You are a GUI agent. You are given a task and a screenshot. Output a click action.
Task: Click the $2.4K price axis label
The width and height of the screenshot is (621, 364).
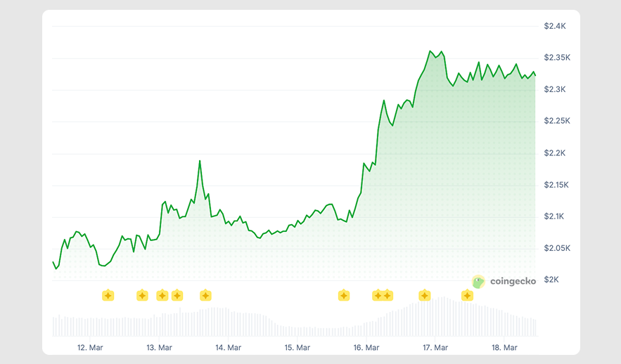(x=555, y=26)
